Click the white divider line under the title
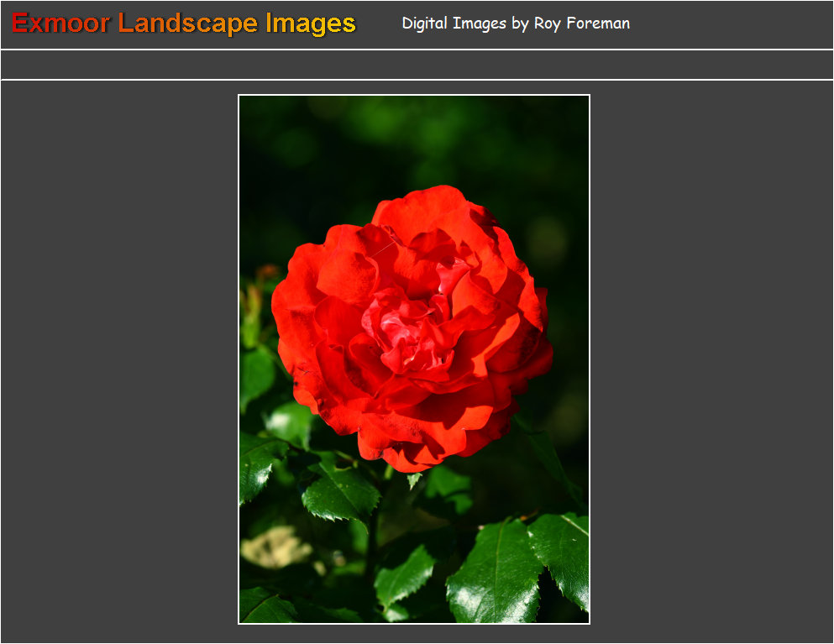 (x=417, y=50)
